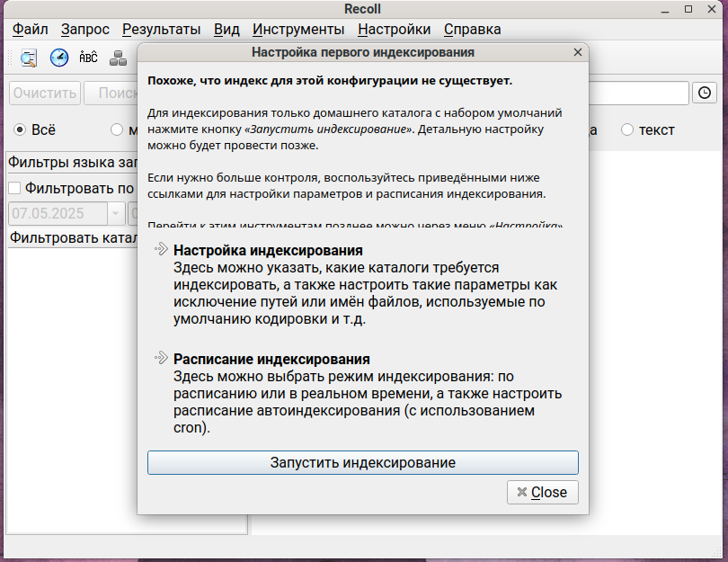Click the Очистить button
Viewport: 728px width, 562px height.
pyautogui.click(x=45, y=93)
